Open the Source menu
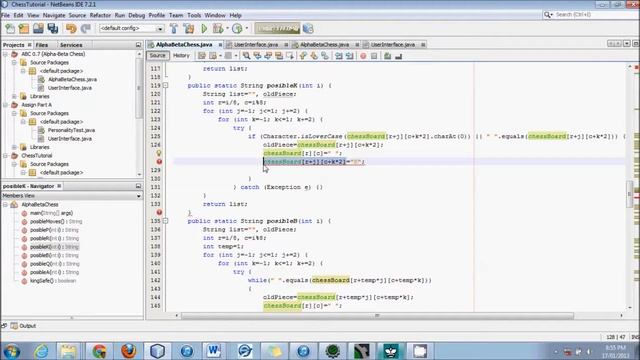 point(77,15)
